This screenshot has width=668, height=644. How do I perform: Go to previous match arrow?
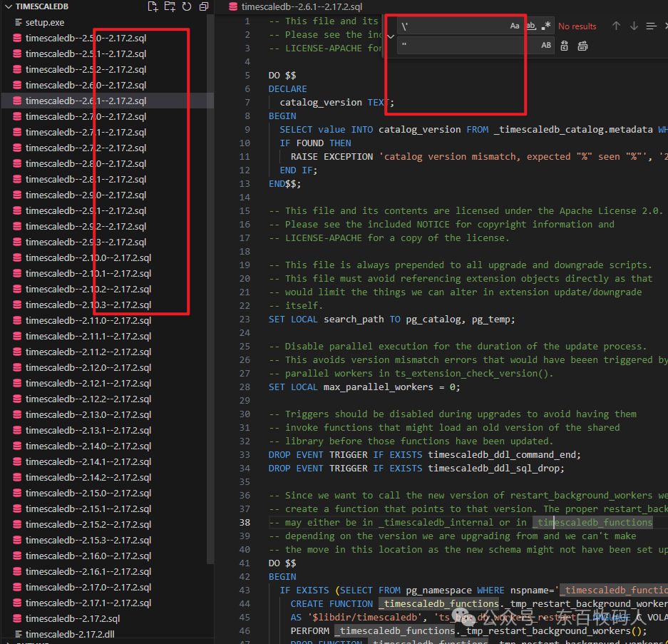[616, 26]
